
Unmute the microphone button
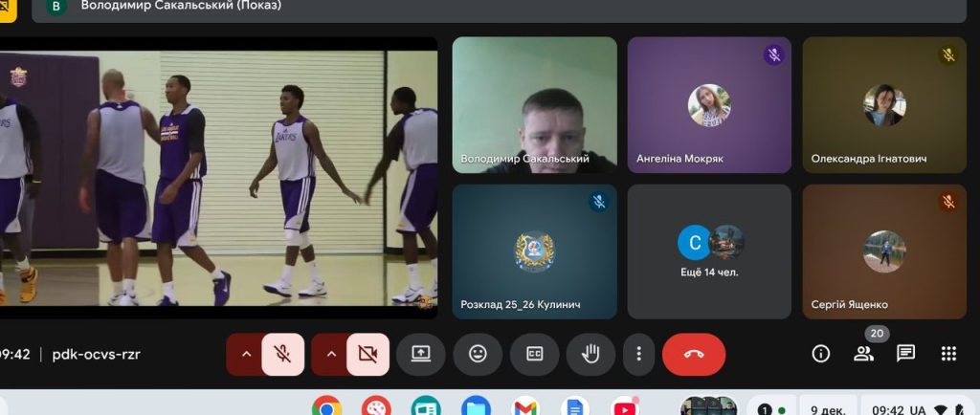coord(282,354)
